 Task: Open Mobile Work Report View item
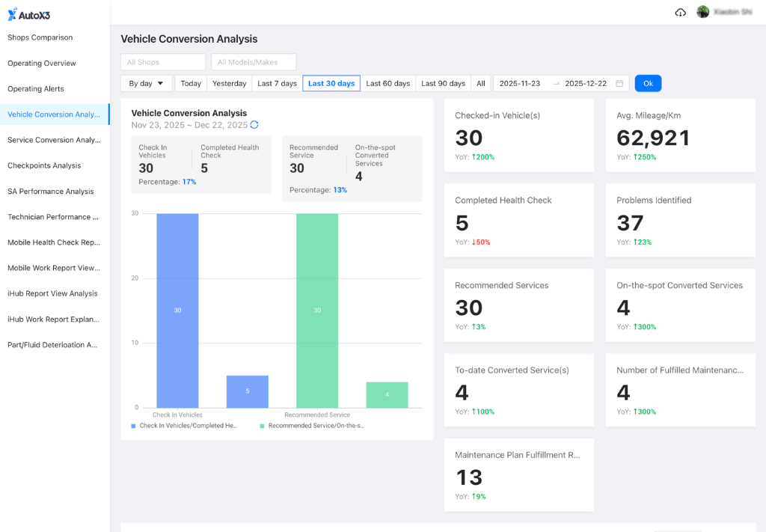tap(55, 268)
